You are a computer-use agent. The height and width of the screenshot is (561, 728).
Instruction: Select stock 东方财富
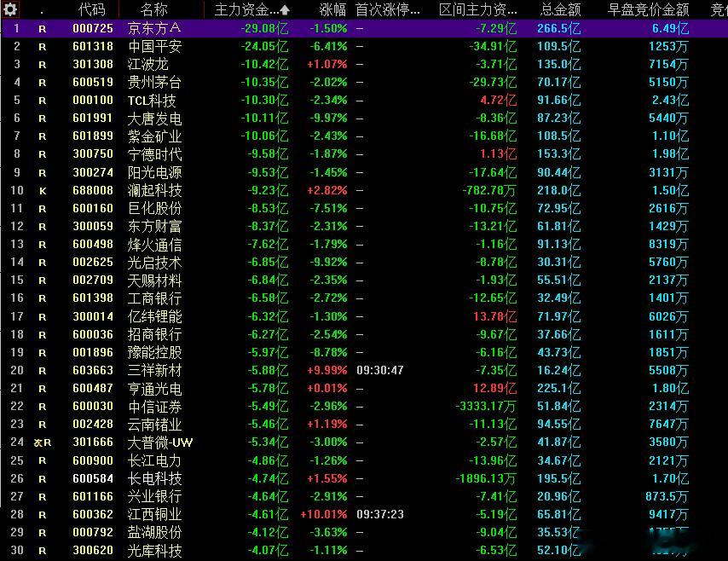point(154,226)
